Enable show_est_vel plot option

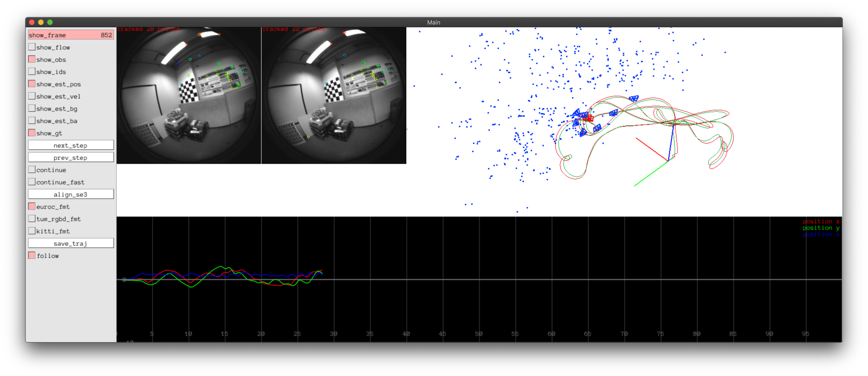click(32, 96)
